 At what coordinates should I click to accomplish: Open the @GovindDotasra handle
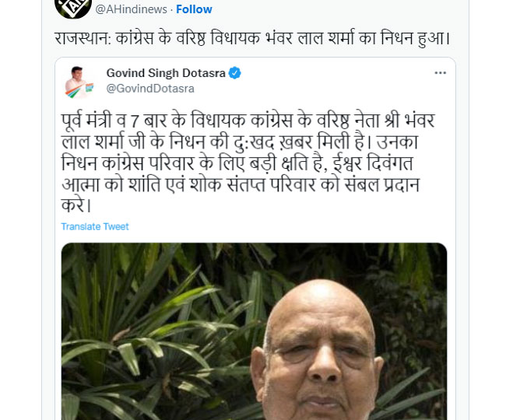click(x=150, y=88)
